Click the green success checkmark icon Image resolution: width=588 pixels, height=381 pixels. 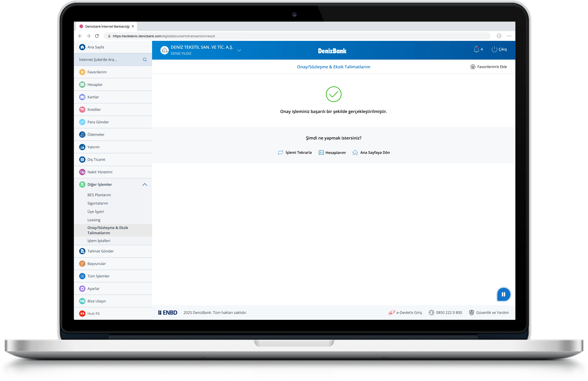334,94
